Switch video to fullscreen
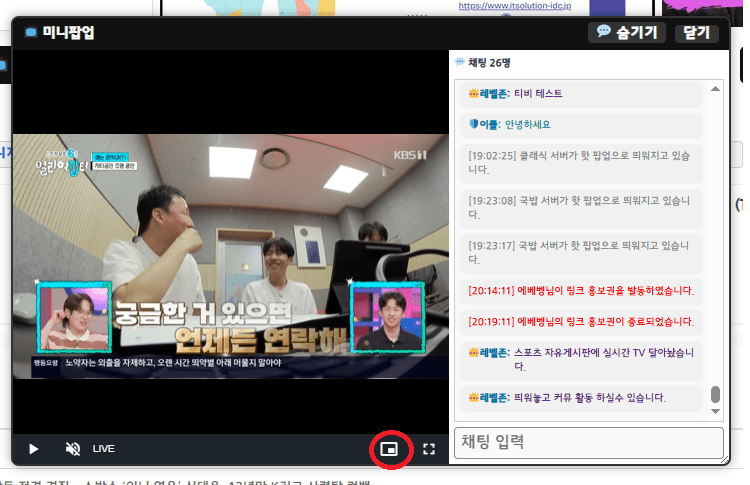 [x=429, y=449]
